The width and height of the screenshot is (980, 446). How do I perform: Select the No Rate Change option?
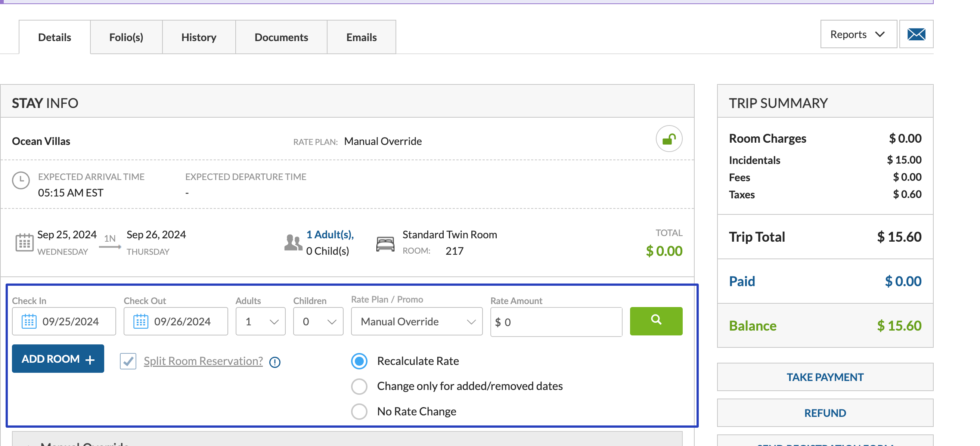click(359, 411)
